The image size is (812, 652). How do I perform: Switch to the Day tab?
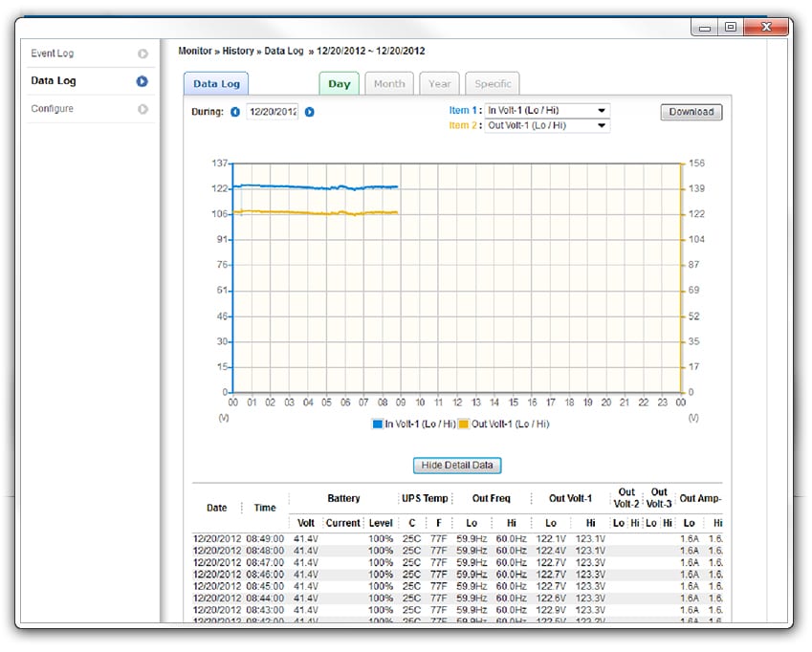340,84
